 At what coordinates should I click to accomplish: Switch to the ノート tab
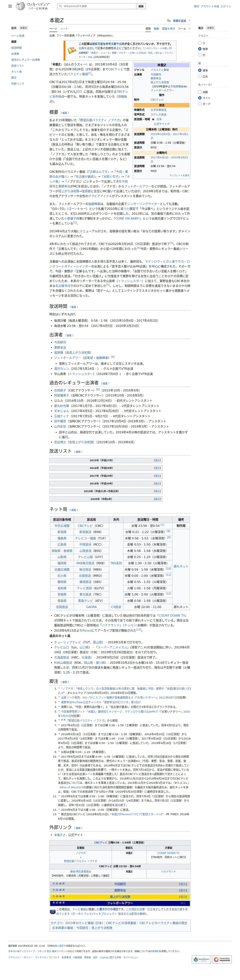(x=64, y=29)
